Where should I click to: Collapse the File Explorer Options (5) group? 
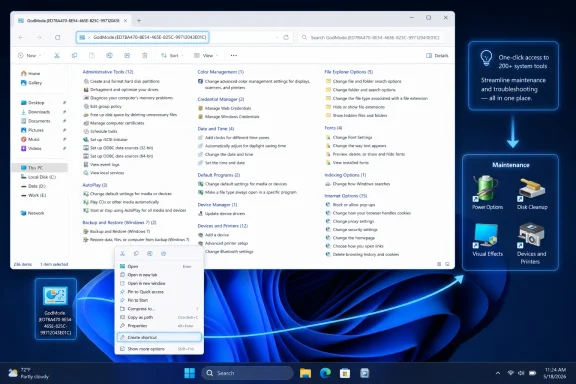point(349,72)
